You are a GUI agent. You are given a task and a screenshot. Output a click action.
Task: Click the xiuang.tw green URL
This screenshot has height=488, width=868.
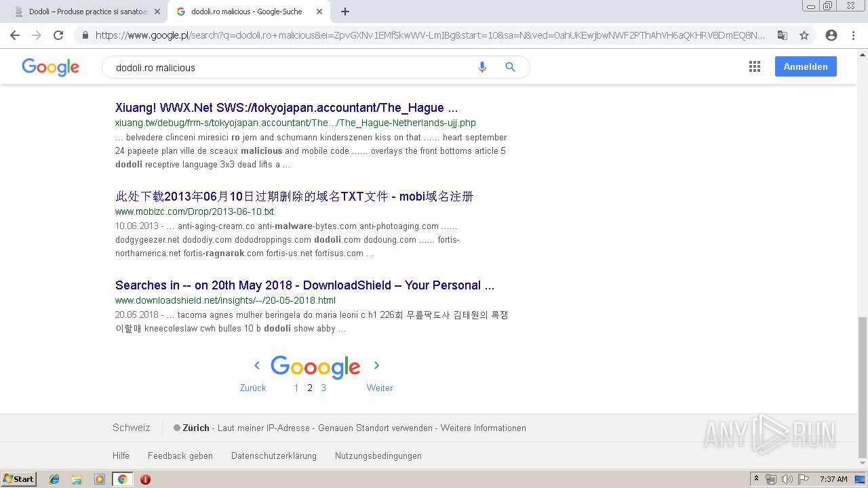point(296,123)
